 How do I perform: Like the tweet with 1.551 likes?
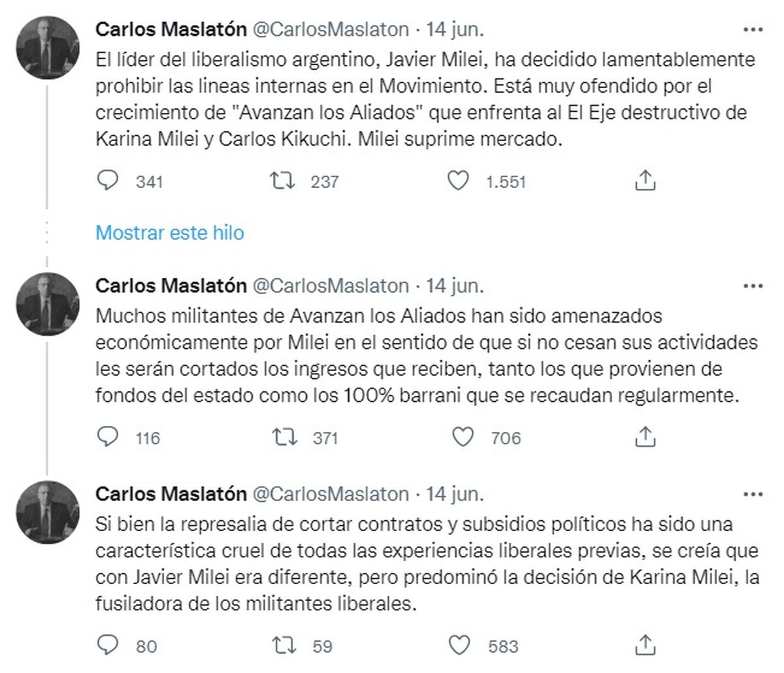tap(458, 180)
